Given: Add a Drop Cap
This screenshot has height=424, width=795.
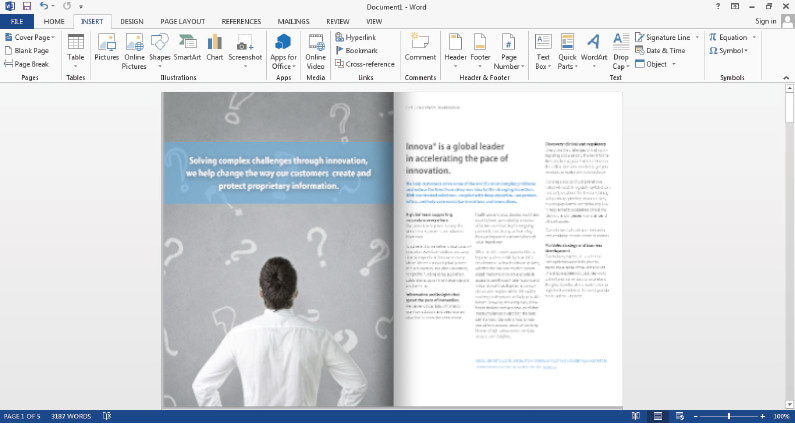Looking at the screenshot, I should 621,52.
